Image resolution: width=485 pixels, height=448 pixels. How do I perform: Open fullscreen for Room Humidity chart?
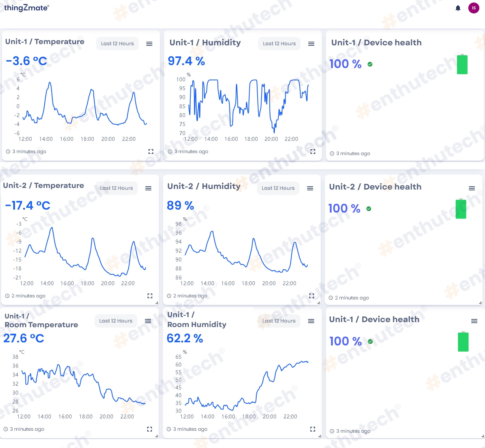point(313,429)
